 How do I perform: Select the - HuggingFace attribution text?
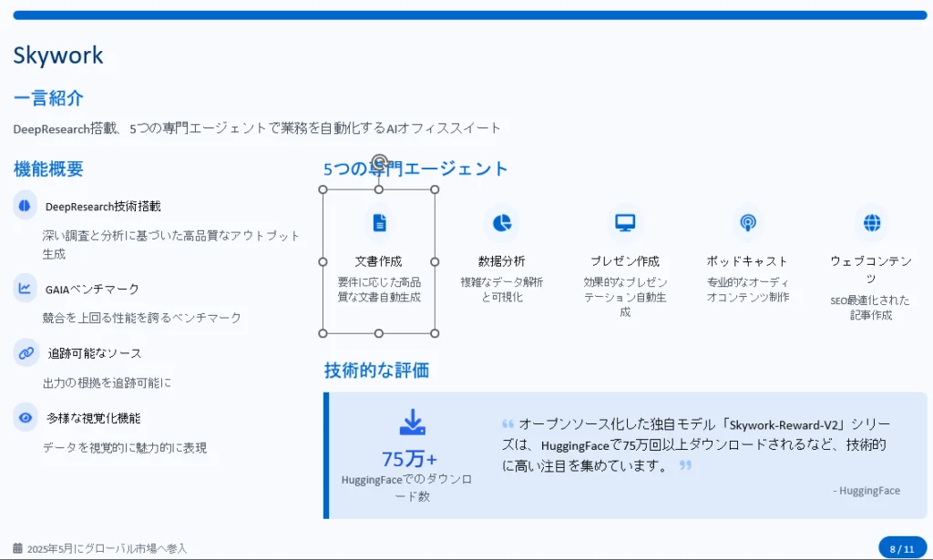coord(867,491)
